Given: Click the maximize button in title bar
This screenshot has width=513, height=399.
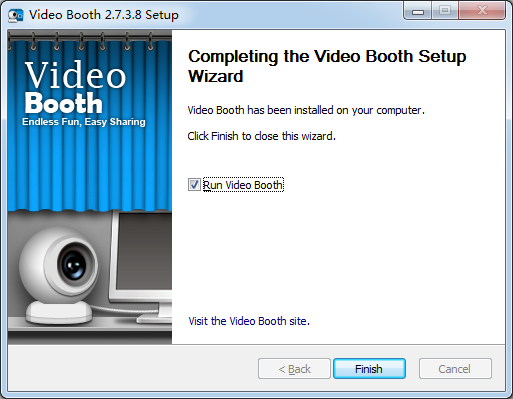Looking at the screenshot, I should 445,11.
